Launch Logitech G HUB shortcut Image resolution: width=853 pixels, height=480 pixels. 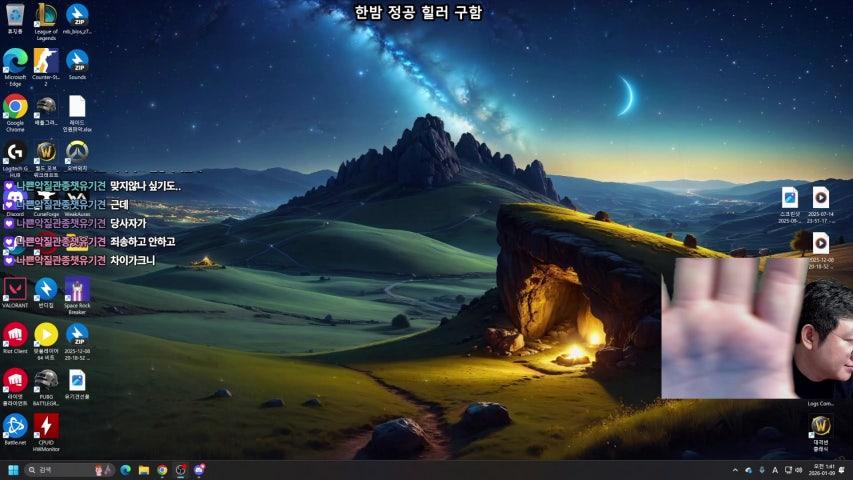[x=15, y=159]
